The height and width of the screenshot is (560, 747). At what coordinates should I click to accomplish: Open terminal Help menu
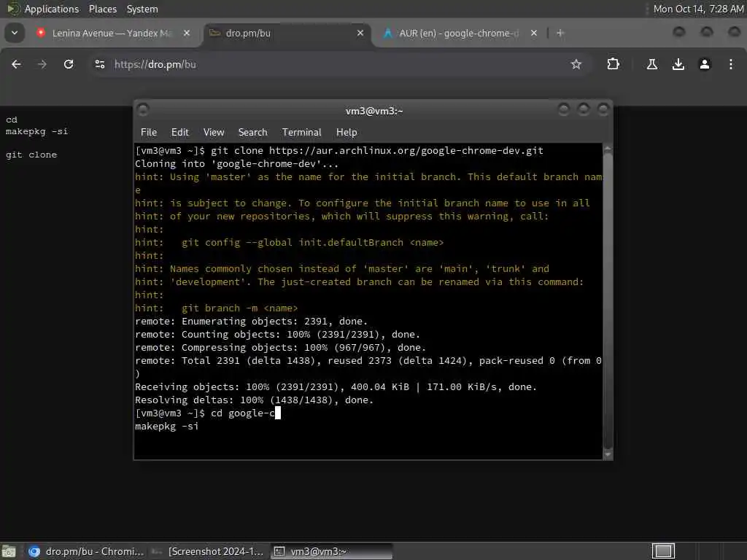coord(347,133)
